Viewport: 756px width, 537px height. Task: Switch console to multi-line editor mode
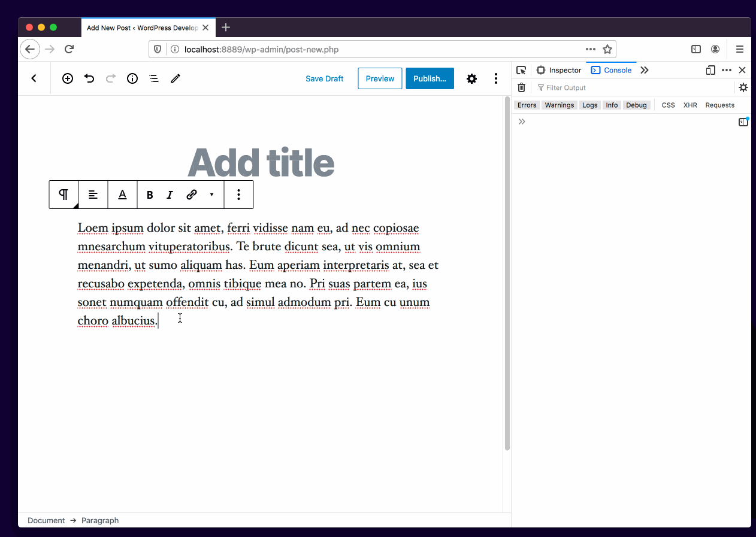(x=743, y=122)
